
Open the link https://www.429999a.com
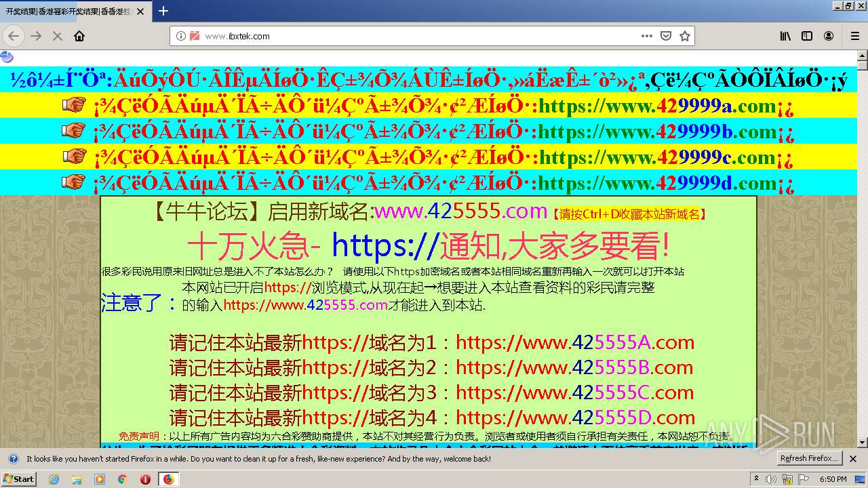click(657, 106)
